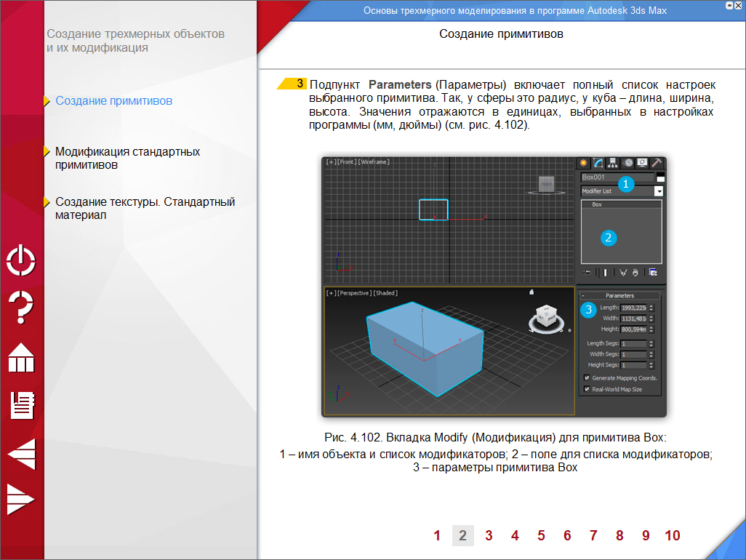746x560 pixels.
Task: Open 'Создание текстуры. Стандартный материал' section
Action: click(145, 208)
